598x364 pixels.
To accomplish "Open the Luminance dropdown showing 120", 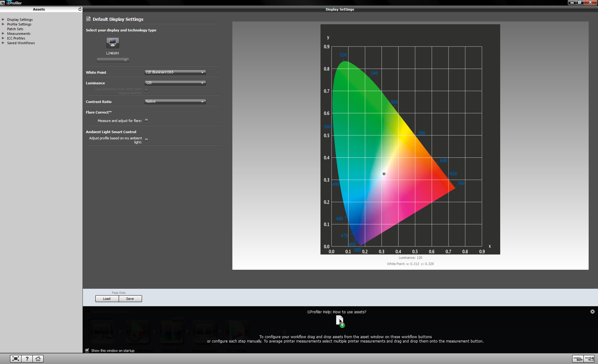I will pyautogui.click(x=175, y=83).
